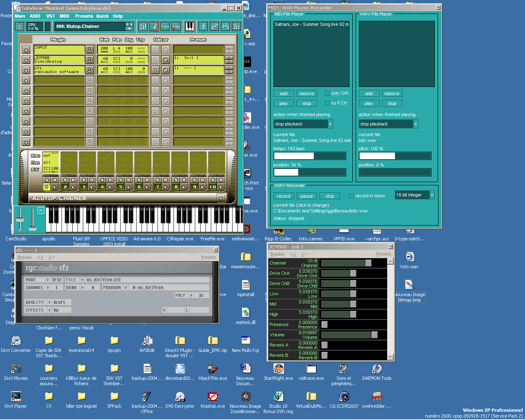Open editor 2 for sfz plugin
Image resolution: width=525 pixels, height=420 pixels.
[x=166, y=70]
